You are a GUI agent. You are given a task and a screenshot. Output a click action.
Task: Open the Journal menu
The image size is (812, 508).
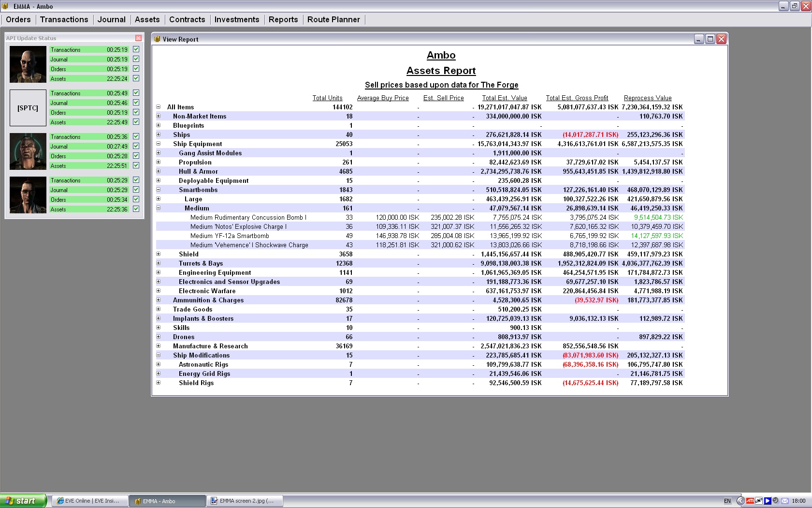pyautogui.click(x=112, y=19)
